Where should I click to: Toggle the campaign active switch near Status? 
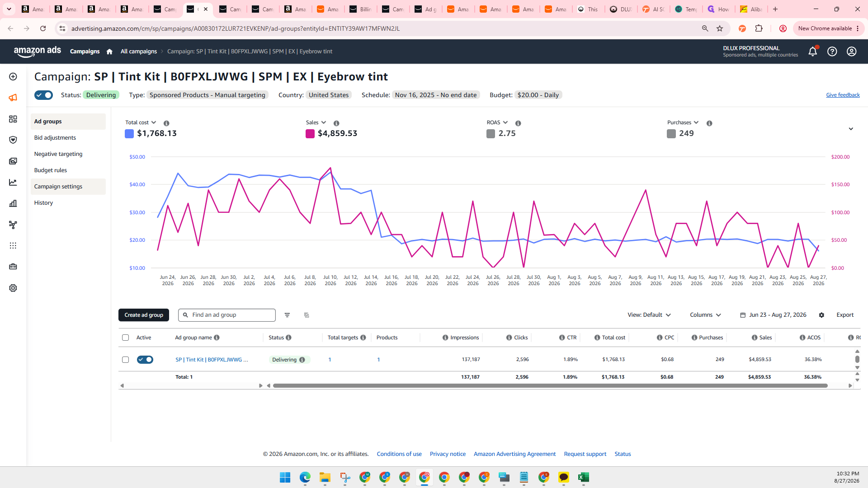coord(43,95)
